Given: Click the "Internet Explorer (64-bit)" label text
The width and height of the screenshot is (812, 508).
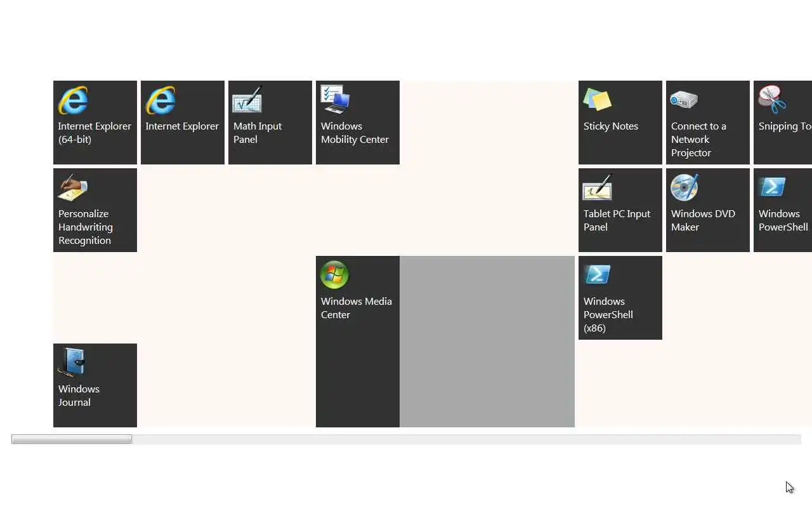Looking at the screenshot, I should 95,133.
